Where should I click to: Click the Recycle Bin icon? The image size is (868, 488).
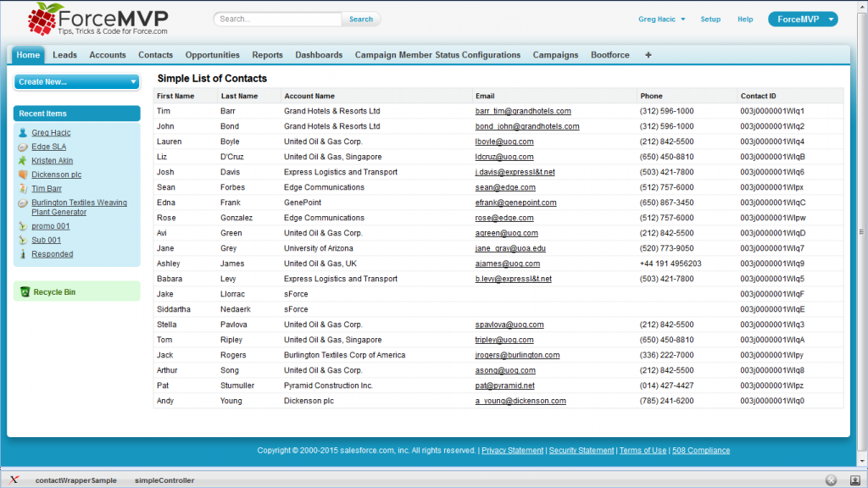(x=25, y=292)
